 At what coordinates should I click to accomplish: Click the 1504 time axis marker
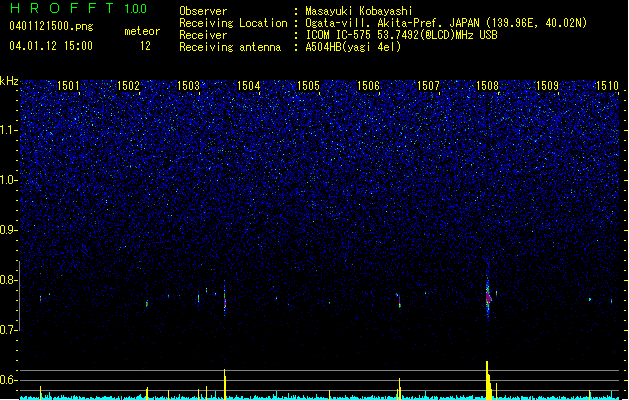click(248, 86)
